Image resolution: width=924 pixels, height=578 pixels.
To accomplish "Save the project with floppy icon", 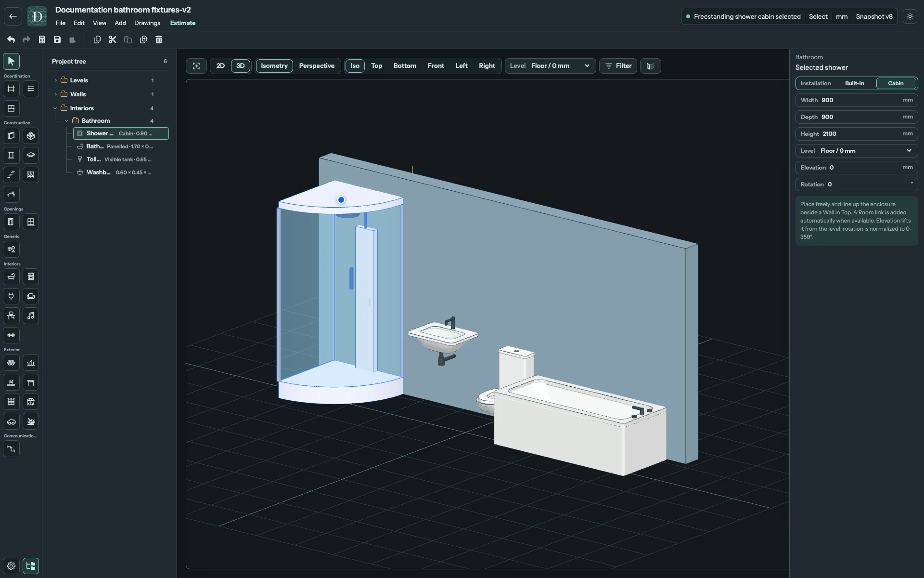I will (x=57, y=39).
